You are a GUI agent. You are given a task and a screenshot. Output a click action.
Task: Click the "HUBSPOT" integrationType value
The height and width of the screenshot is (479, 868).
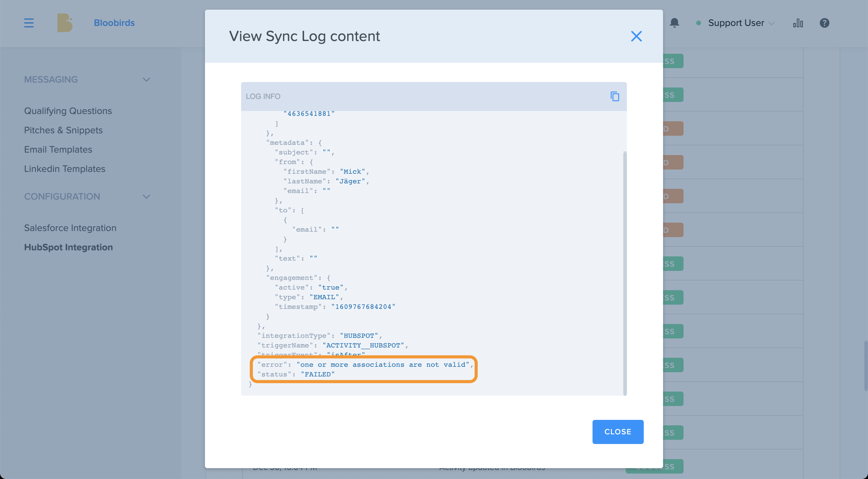[359, 336]
